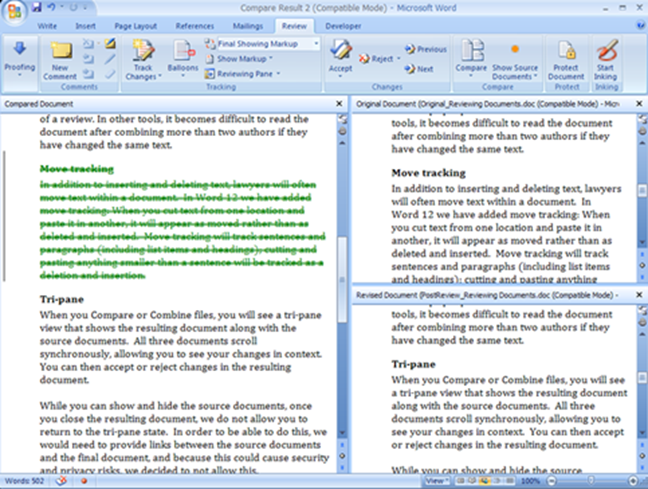This screenshot has width=648, height=489.
Task: Toggle the Reviewing Pane display
Action: (247, 73)
